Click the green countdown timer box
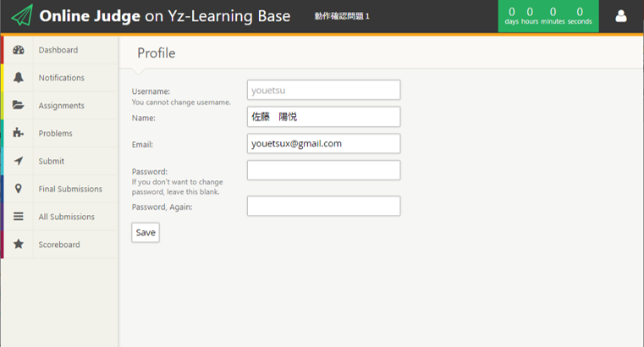The height and width of the screenshot is (347, 644). (548, 16)
